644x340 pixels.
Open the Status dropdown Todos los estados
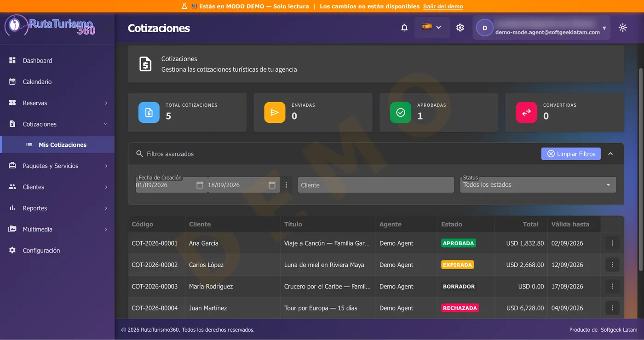538,184
